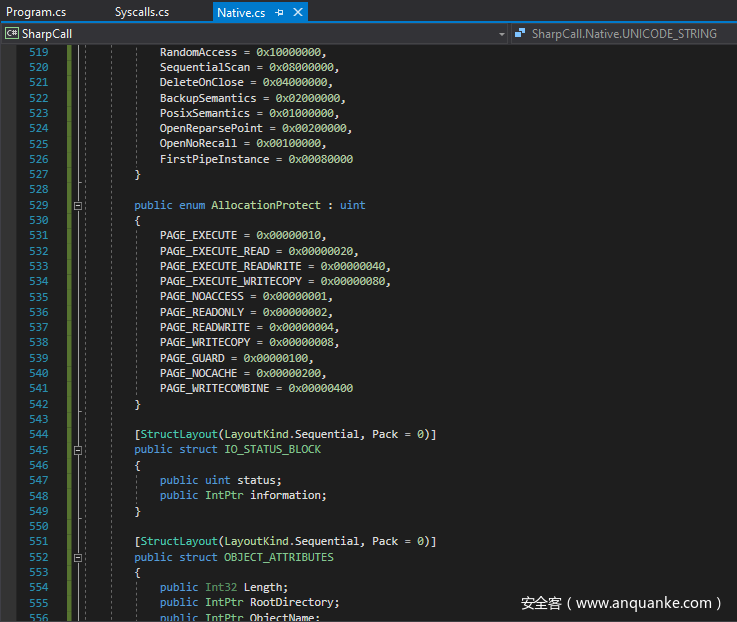Viewport: 737px width, 622px height.
Task: Collapse the AllocationProtect enum block
Action: coord(76,205)
